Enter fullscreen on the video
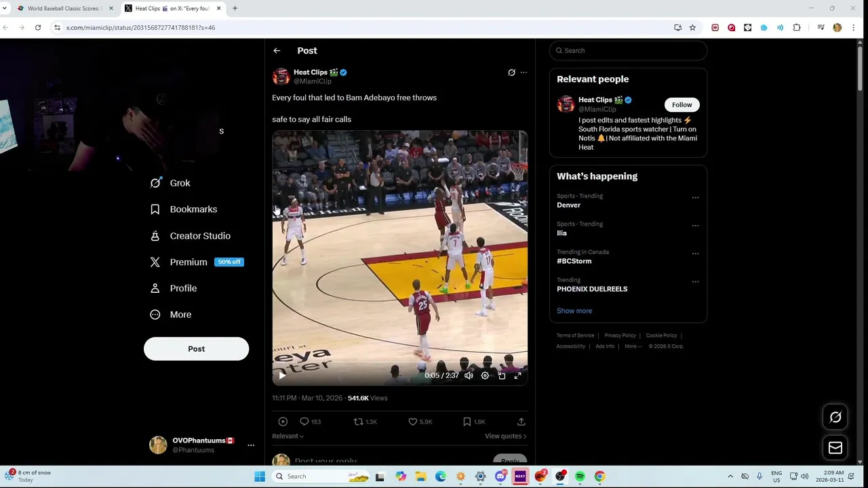Image resolution: width=868 pixels, height=488 pixels. tap(518, 375)
